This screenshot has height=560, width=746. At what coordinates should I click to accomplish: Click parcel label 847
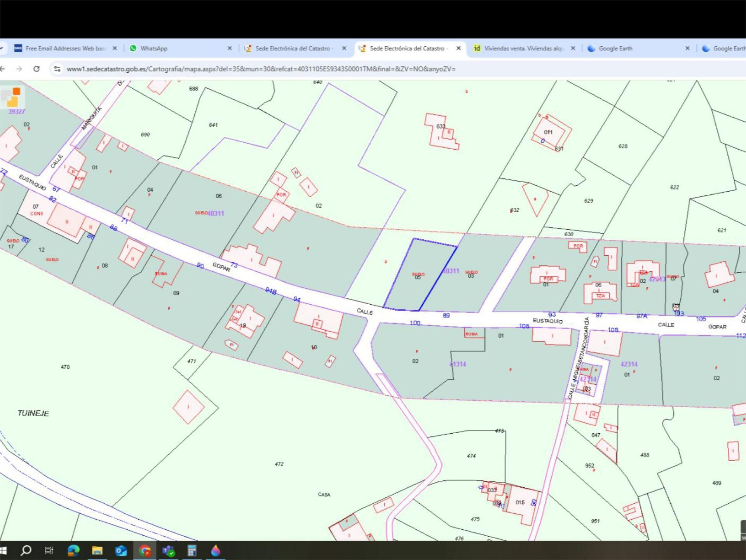[x=596, y=435]
